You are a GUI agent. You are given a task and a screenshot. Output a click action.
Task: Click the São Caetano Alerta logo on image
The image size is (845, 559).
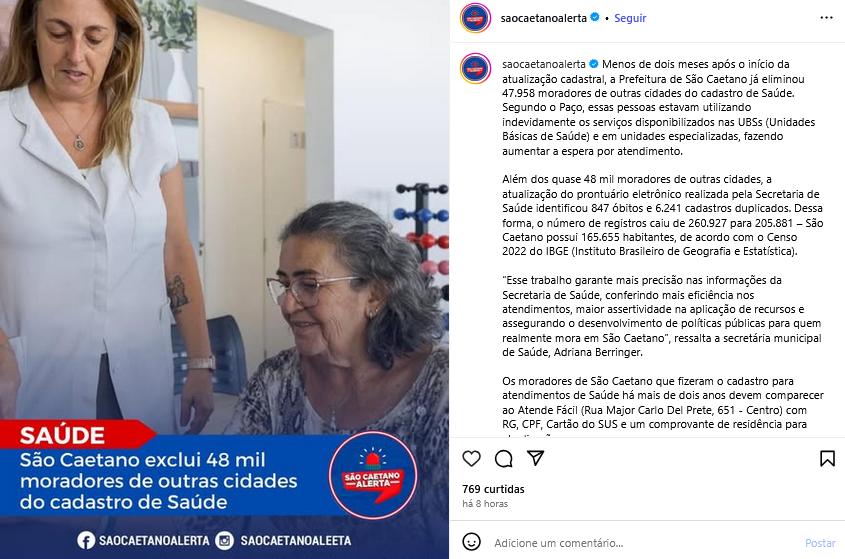tap(373, 475)
